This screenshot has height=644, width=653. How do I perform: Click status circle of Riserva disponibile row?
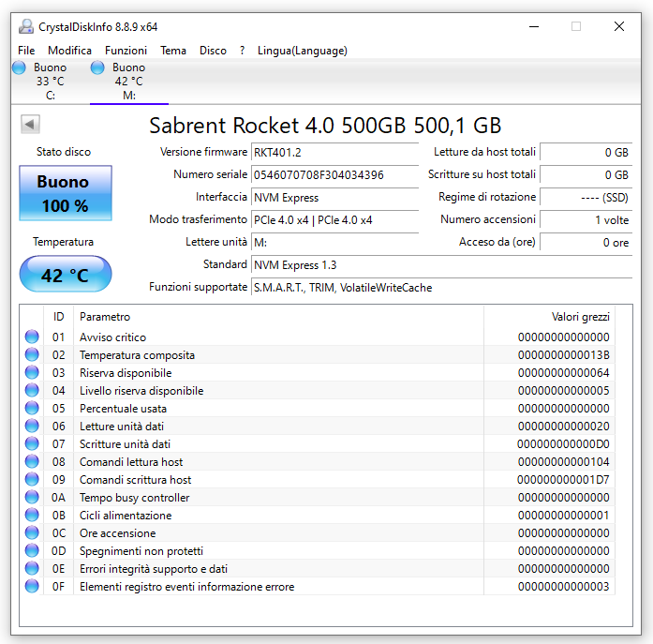[x=32, y=372]
